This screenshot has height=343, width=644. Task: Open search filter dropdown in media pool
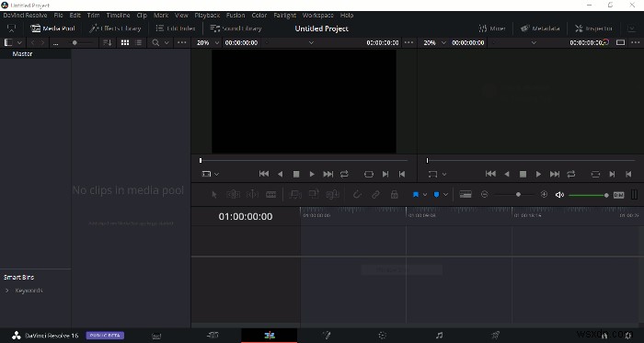[x=167, y=42]
